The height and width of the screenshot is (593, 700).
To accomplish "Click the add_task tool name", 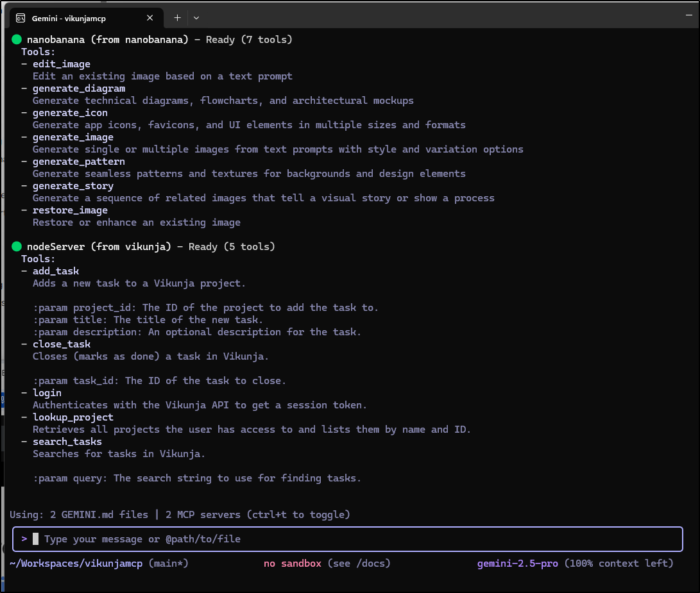I will [56, 271].
